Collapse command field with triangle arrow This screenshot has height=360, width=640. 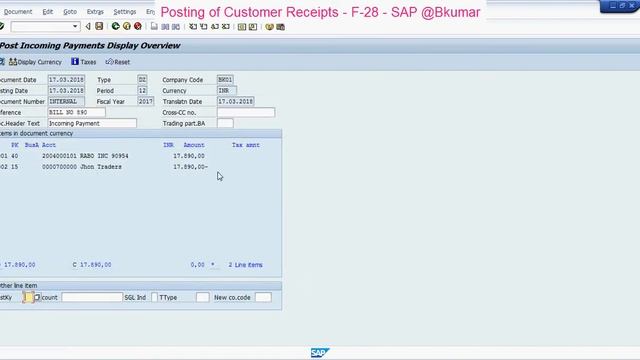88,27
